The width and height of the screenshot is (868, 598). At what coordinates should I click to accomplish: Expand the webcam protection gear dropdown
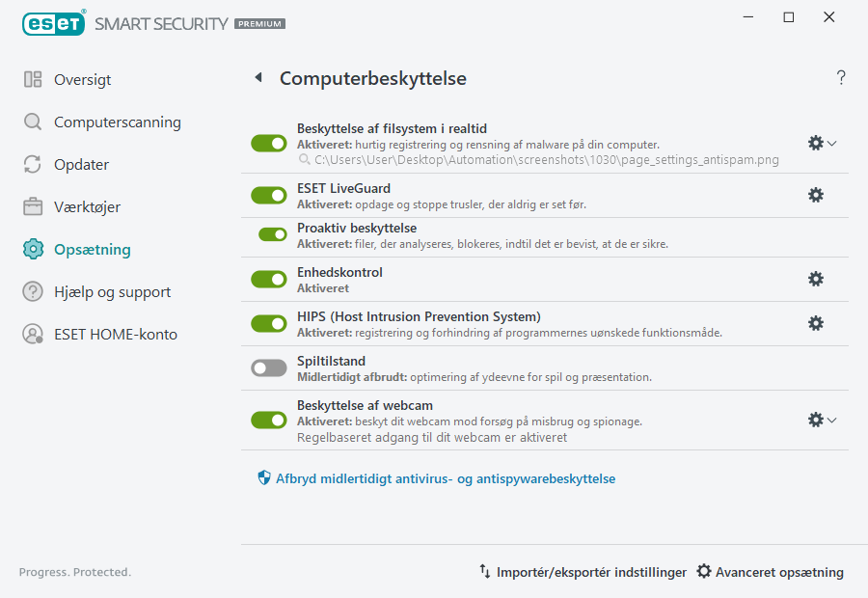[x=831, y=420]
